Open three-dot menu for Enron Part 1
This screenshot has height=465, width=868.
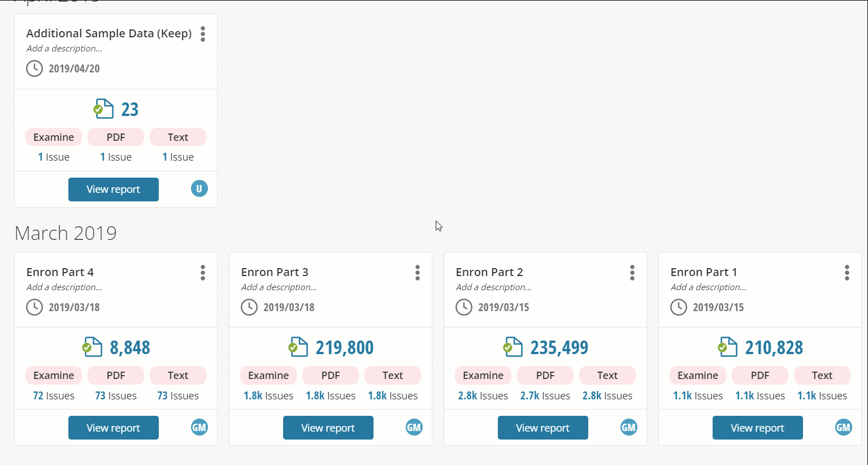(847, 273)
